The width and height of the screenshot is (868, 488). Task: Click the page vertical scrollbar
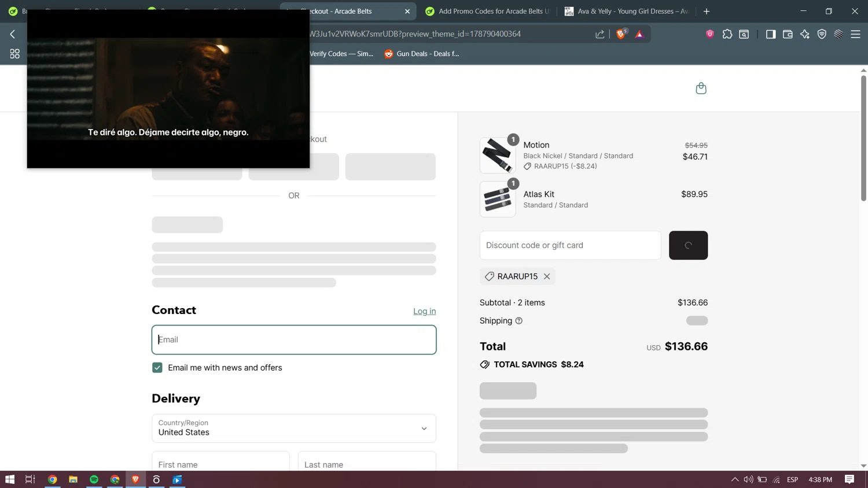coord(863,138)
